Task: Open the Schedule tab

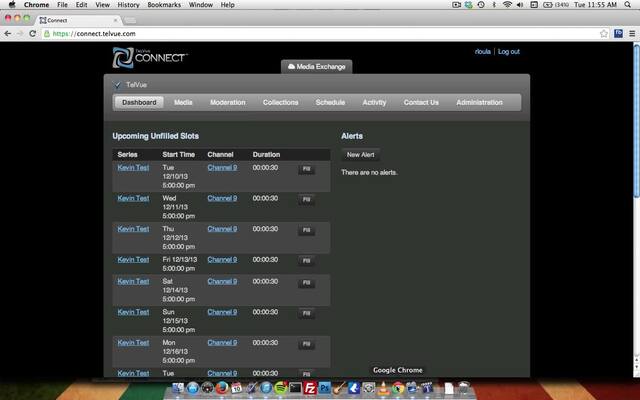Action: (x=330, y=102)
